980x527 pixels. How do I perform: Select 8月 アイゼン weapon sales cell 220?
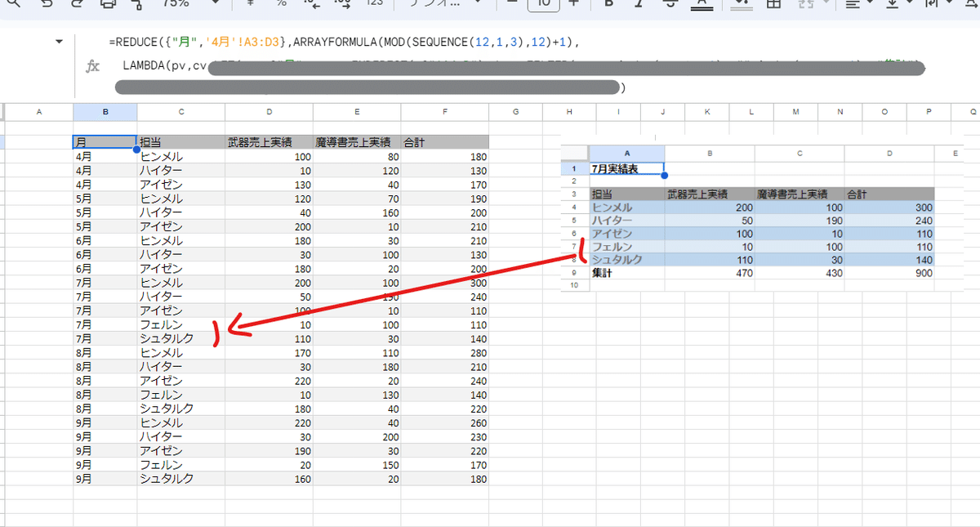pyautogui.click(x=269, y=380)
